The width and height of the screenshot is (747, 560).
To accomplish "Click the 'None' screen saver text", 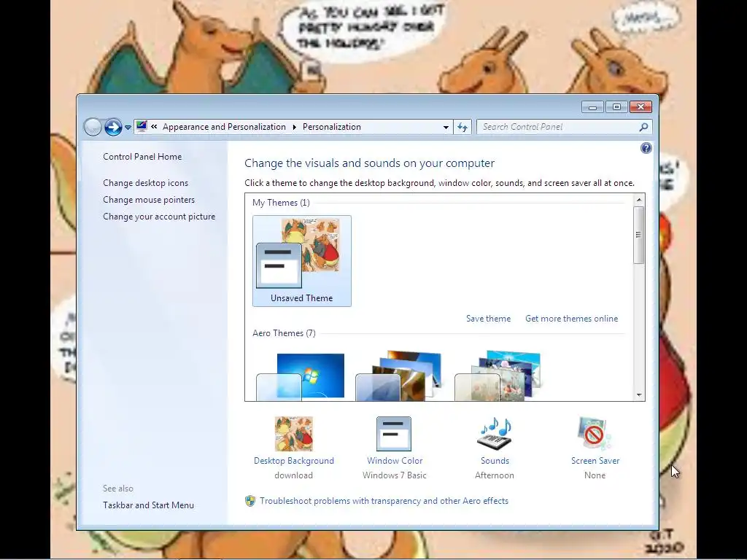I will 595,475.
